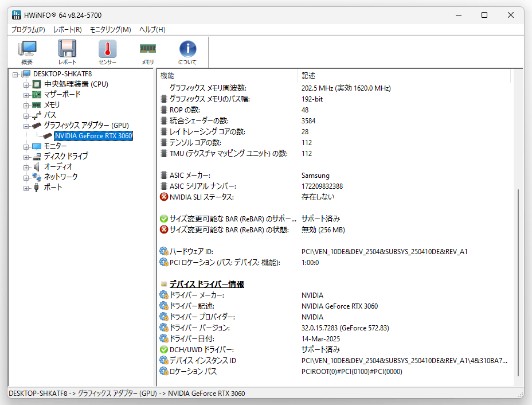Select the グラフィックス メモリ周波数 row
The image size is (532, 405).
pos(336,88)
